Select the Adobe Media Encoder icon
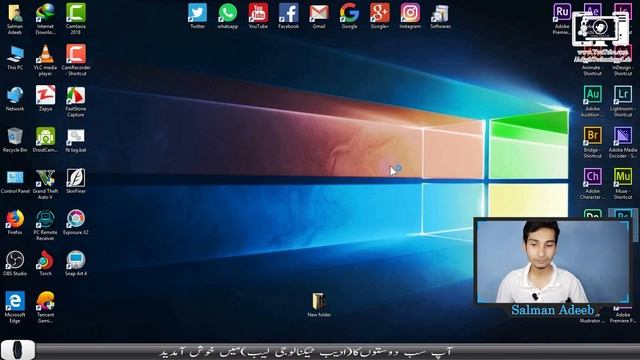The height and width of the screenshot is (360, 640). 623,136
